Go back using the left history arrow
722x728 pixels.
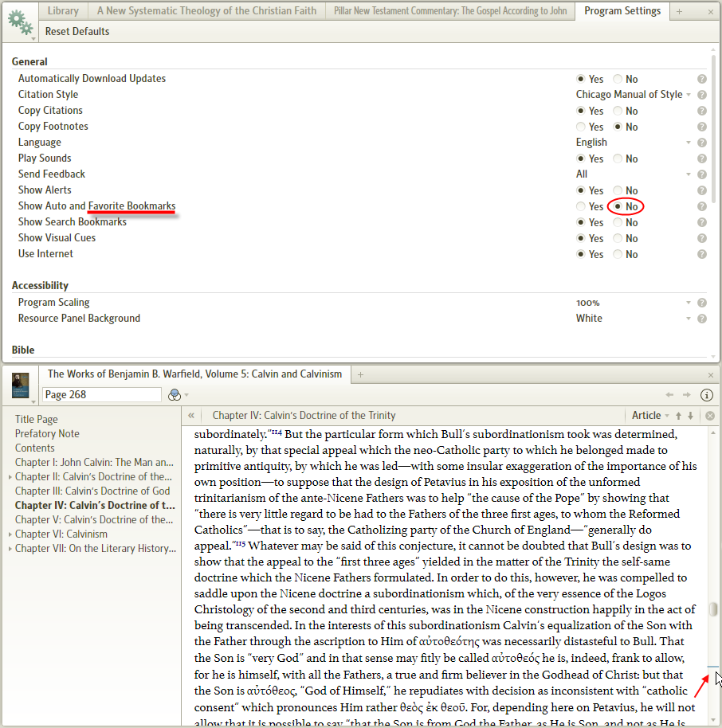point(669,395)
